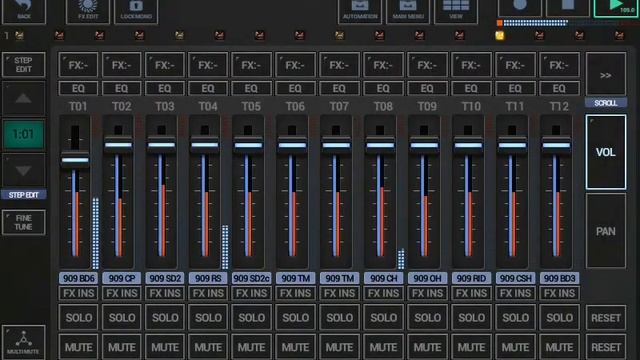Open the FX:- slot for track T06

(x=295, y=65)
